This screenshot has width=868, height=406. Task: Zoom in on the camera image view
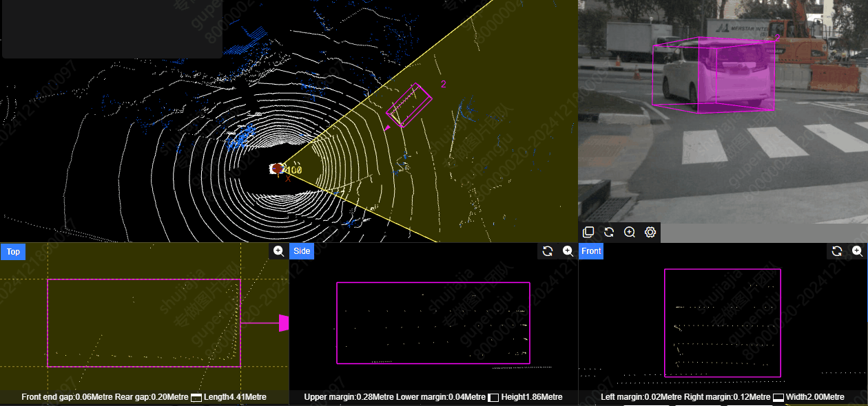coord(630,233)
